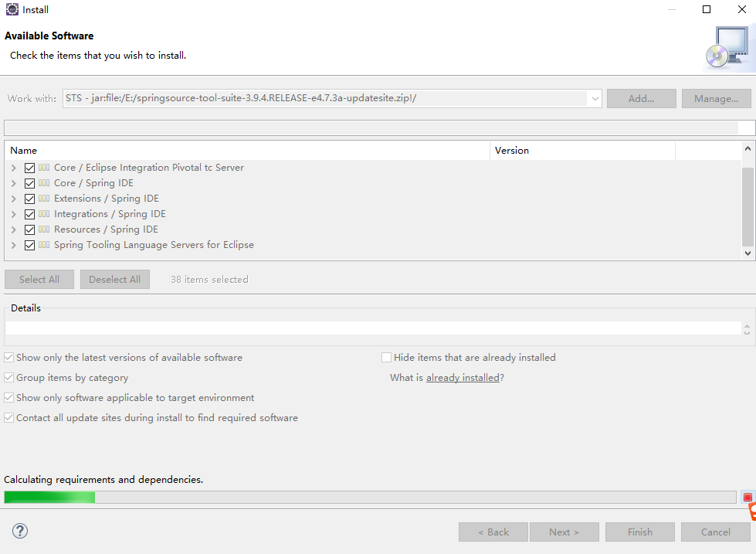Uncheck Extensions / Spring IDE checkbox

click(29, 199)
